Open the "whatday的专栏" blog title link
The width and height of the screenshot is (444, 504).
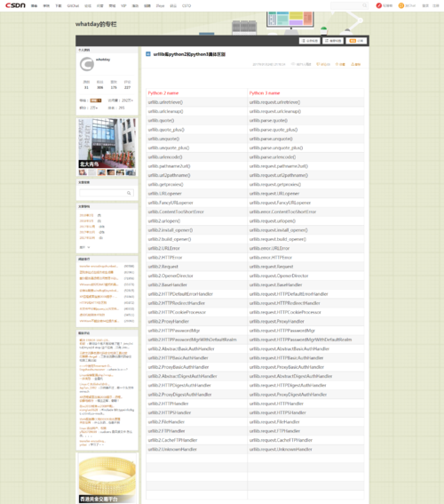(x=96, y=24)
